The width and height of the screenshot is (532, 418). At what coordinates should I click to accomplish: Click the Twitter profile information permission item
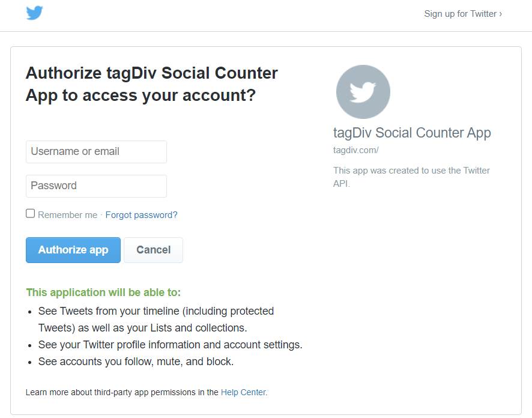[x=170, y=345]
